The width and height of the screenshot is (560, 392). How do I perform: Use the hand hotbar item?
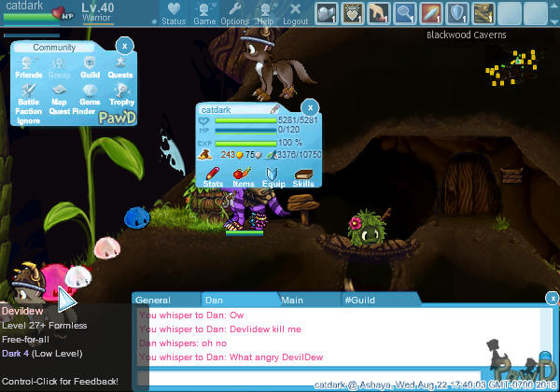tap(379, 14)
